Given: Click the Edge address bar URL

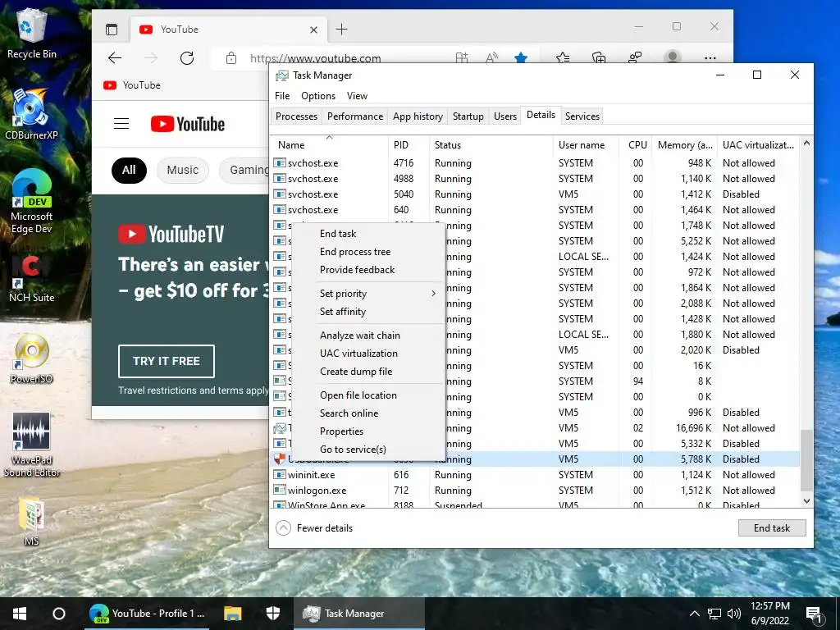Looking at the screenshot, I should click(316, 58).
